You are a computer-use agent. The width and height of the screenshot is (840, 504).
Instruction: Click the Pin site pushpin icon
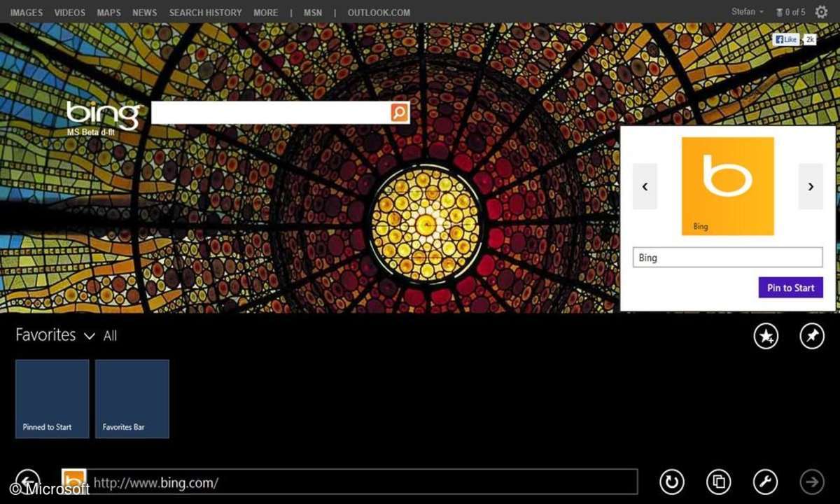tap(812, 336)
